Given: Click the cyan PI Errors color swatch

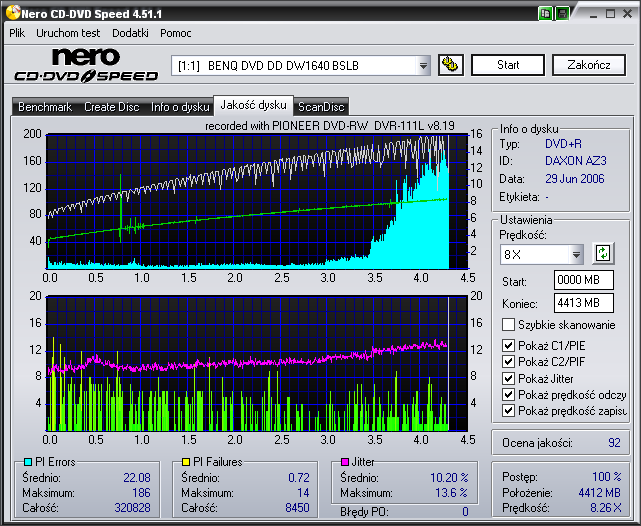Looking at the screenshot, I should [28, 462].
